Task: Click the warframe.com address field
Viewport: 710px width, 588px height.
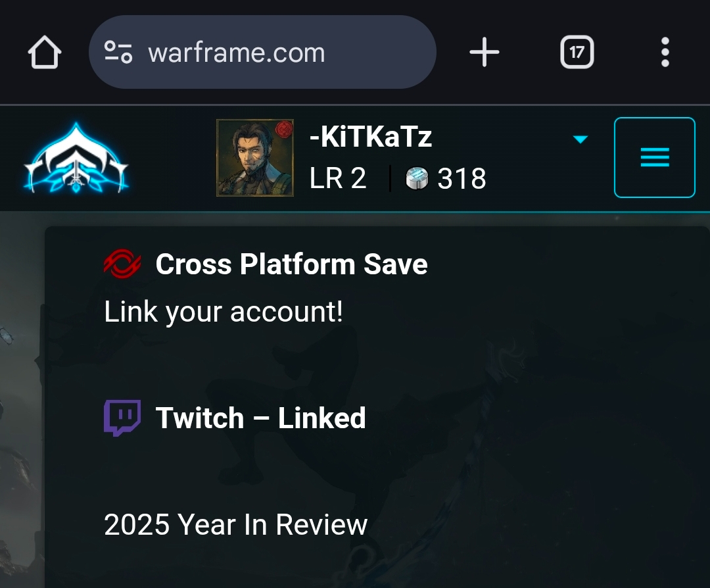Action: [x=262, y=52]
